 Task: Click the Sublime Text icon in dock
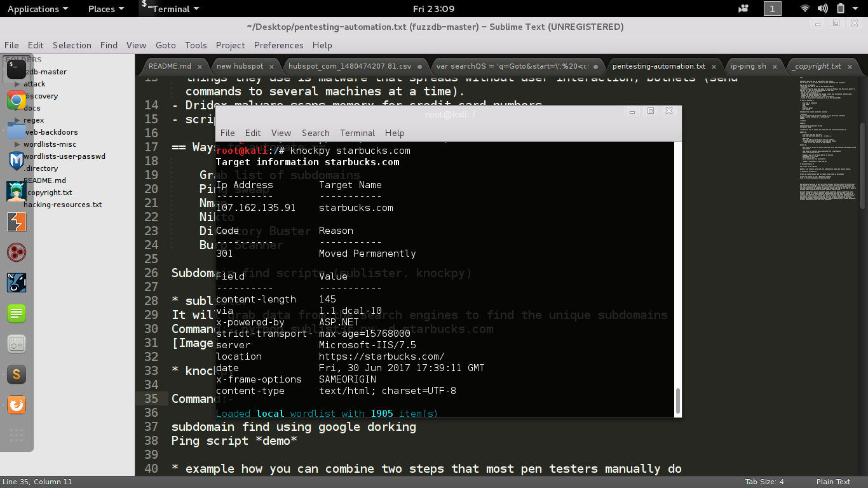point(17,374)
